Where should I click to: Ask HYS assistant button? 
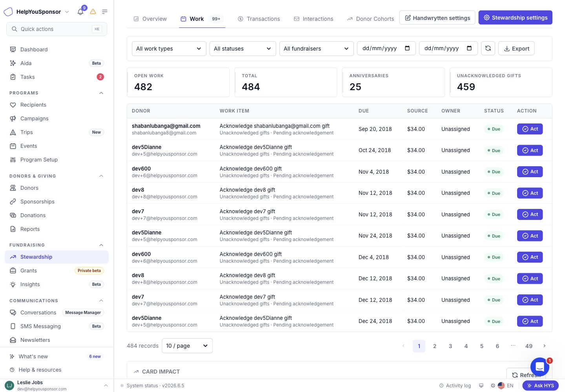(540, 386)
